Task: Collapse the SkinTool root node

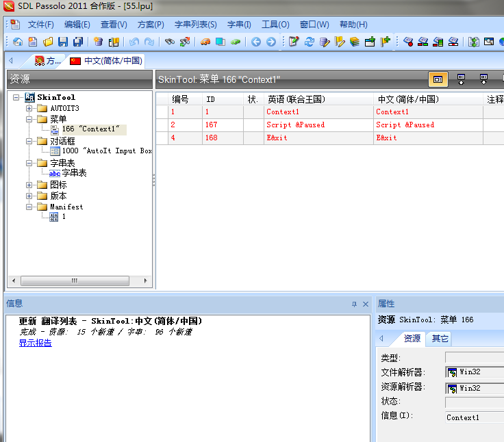Action: pos(16,97)
